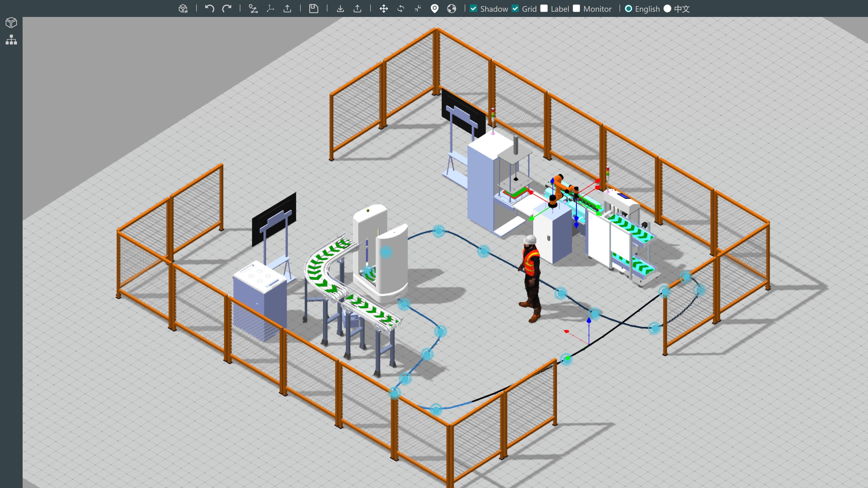Save the scene with the floppy disk icon
This screenshot has height=488, width=868.
(x=314, y=9)
